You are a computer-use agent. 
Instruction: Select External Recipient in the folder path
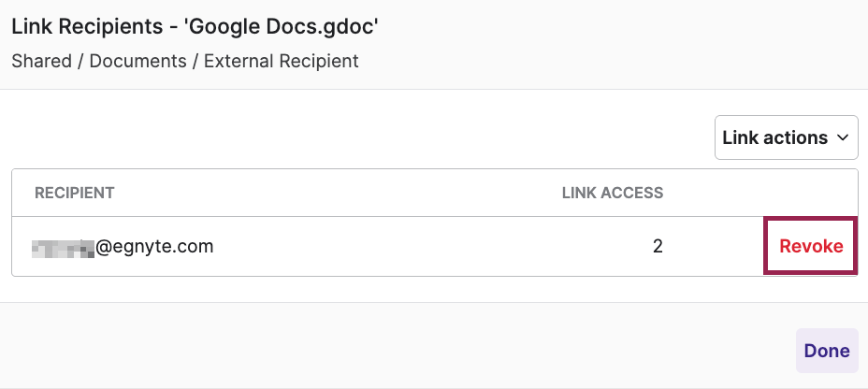[x=282, y=61]
